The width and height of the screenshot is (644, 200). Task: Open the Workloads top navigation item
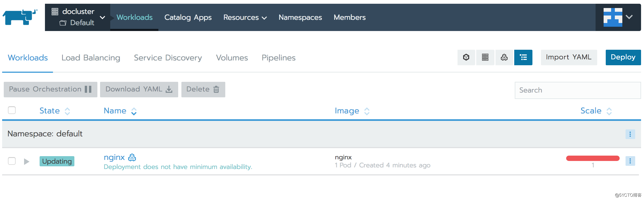[134, 17]
